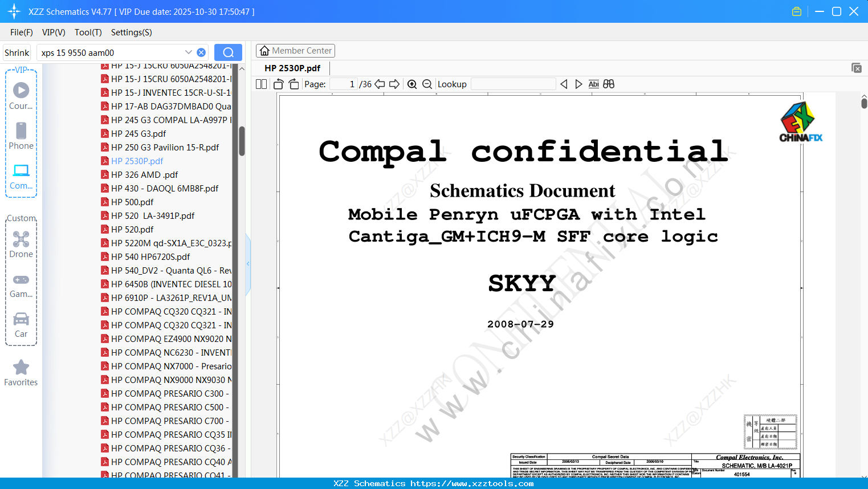Click the PDF icon beside HP 15-J INVENTEC
Screen dimensions: 868x489
(105, 92)
